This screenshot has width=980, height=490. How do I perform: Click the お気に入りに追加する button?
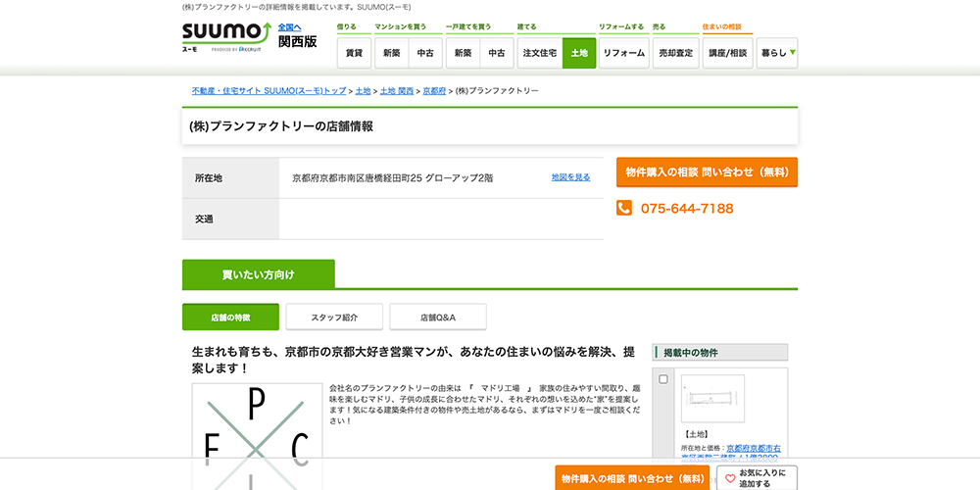(758, 479)
